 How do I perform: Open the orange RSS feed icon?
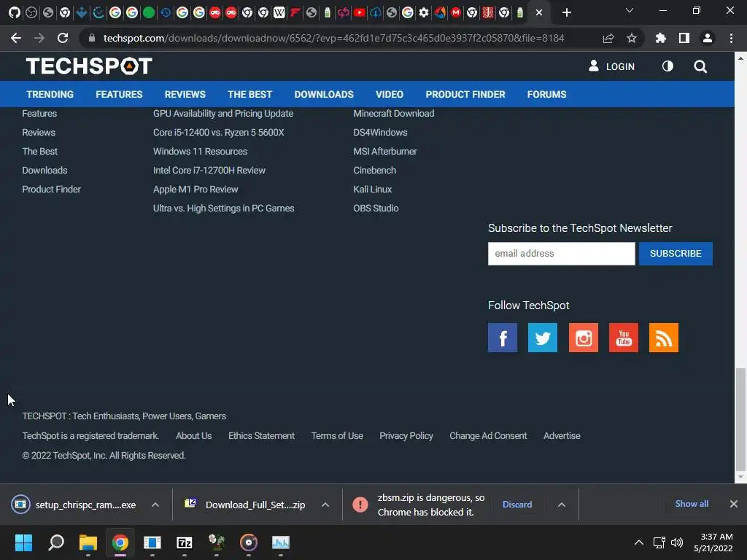pyautogui.click(x=664, y=338)
